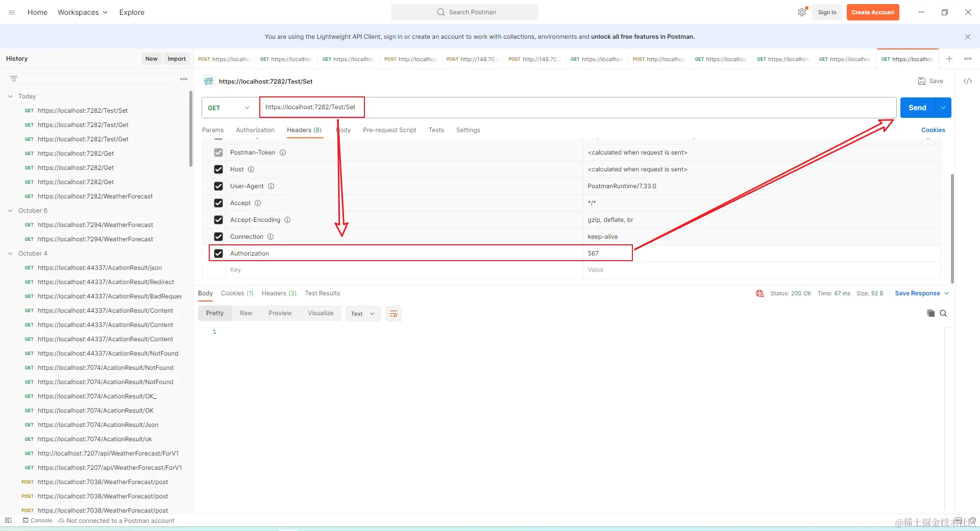Image resolution: width=980 pixels, height=531 pixels.
Task: Click the Save disk icon
Action: 922,81
